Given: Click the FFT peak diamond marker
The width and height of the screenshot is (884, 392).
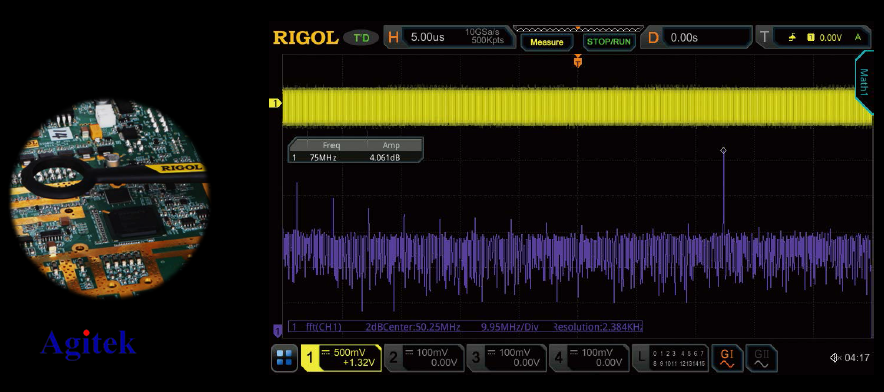Looking at the screenshot, I should 723,150.
